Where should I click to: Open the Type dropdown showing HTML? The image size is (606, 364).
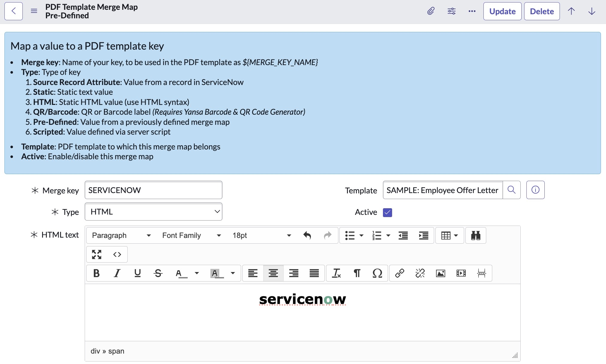click(154, 212)
